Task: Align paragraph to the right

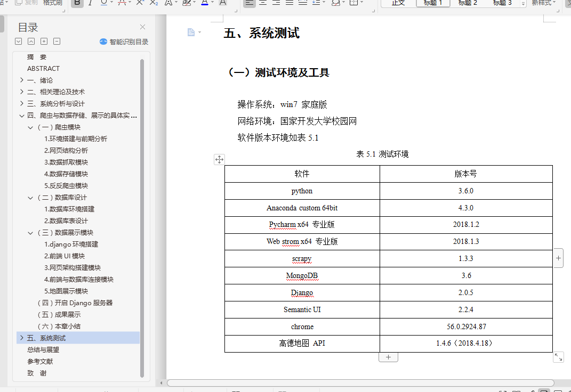Action: click(276, 3)
